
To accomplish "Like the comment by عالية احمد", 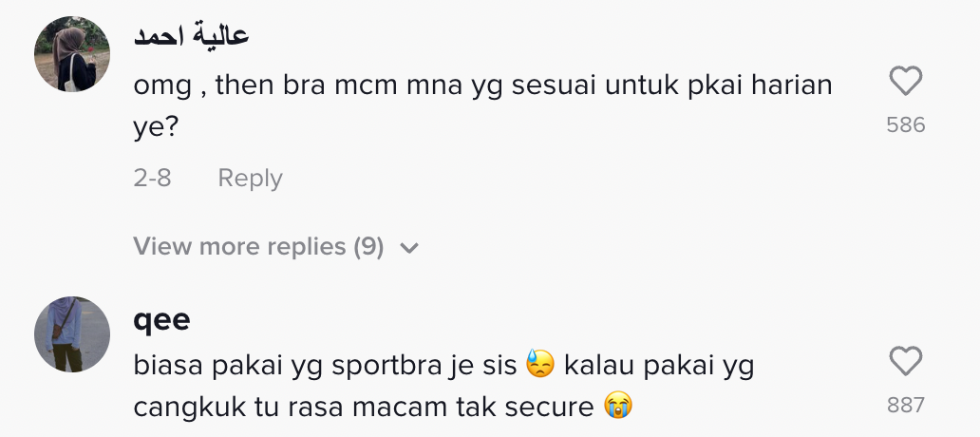I will (905, 83).
